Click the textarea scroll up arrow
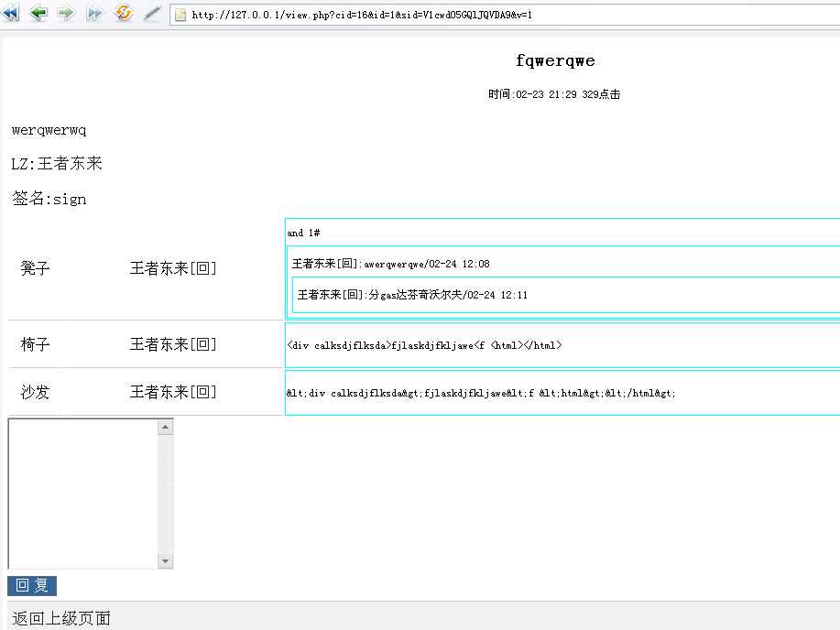The height and width of the screenshot is (630, 840). click(166, 427)
